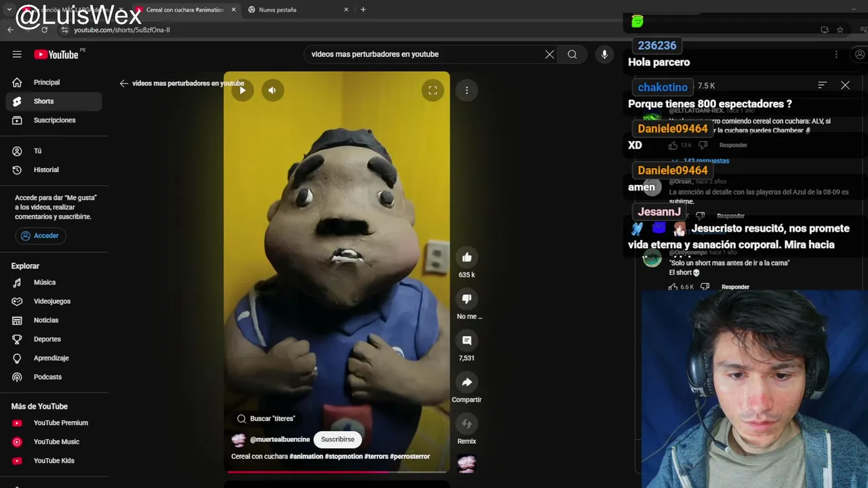
Task: Like the comment with 13 k likes
Action: [x=673, y=145]
